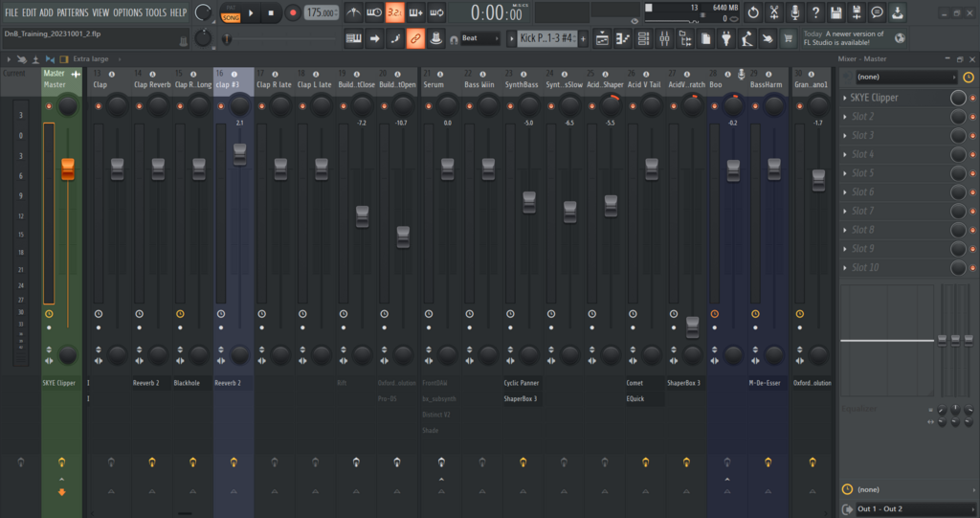Screen dimensions: 980x518
Task: Mute the Serum mixer track
Action: click(428, 106)
